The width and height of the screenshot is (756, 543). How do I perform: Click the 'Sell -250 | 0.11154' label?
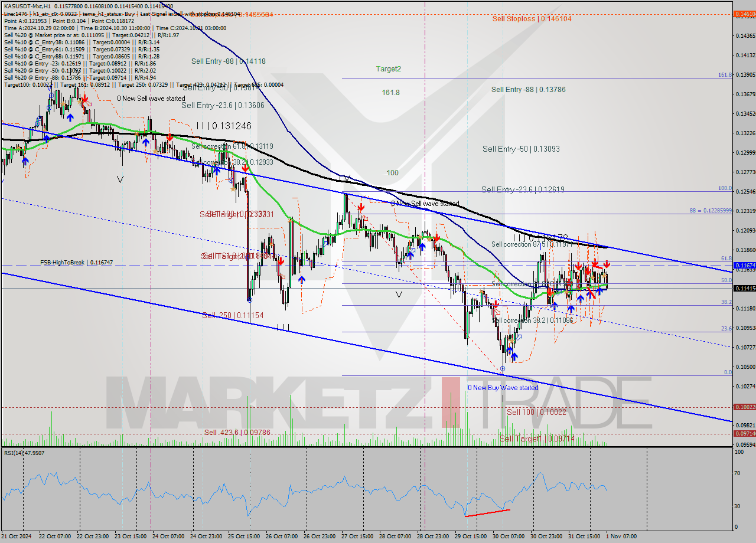tap(233, 316)
